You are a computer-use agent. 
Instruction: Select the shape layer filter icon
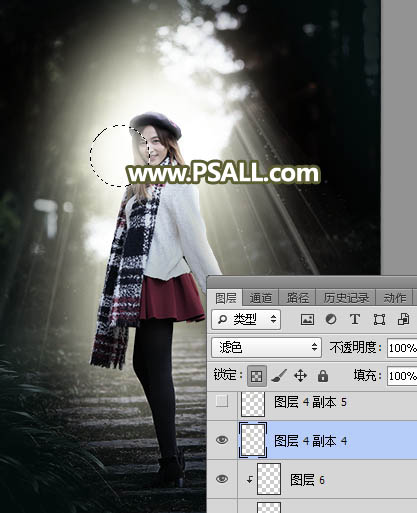click(379, 319)
